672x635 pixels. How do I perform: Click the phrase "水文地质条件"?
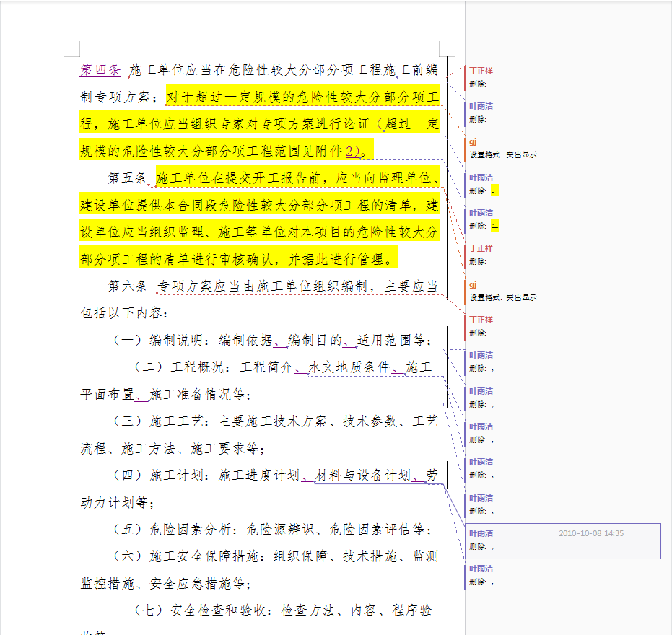click(x=349, y=367)
